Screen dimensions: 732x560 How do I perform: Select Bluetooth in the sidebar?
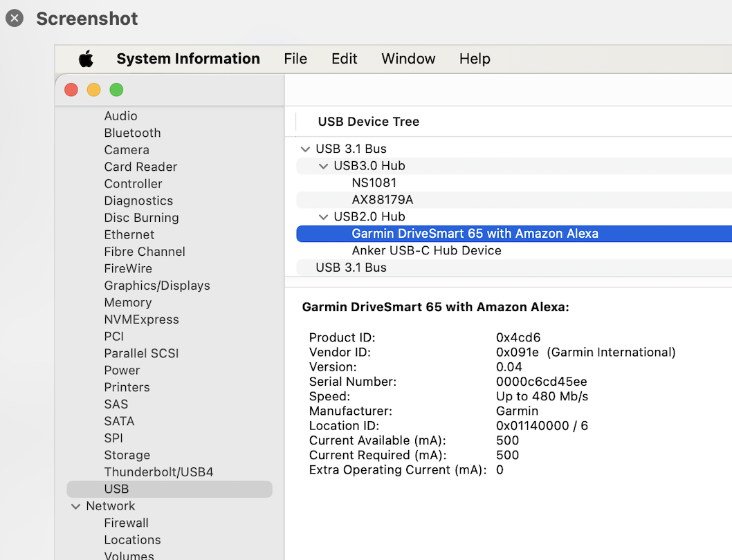tap(133, 133)
